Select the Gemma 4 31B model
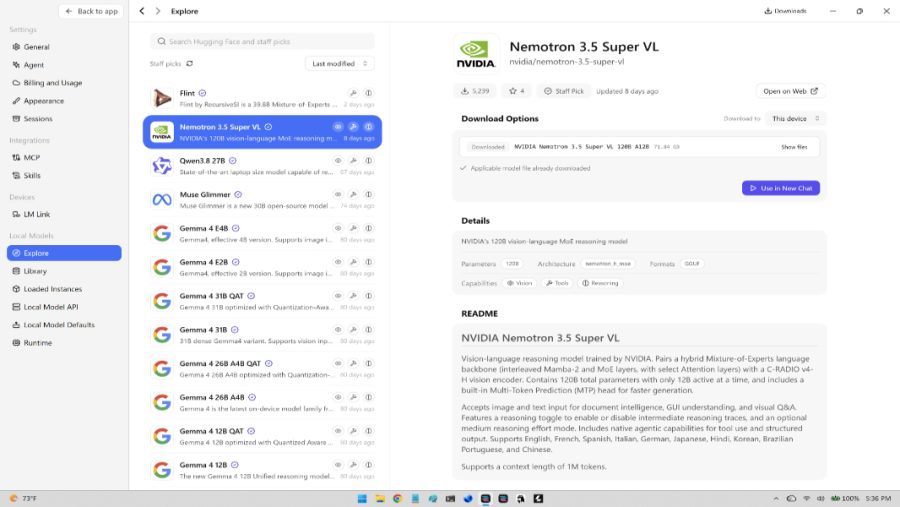Viewport: 900px width, 507px height. pos(262,335)
